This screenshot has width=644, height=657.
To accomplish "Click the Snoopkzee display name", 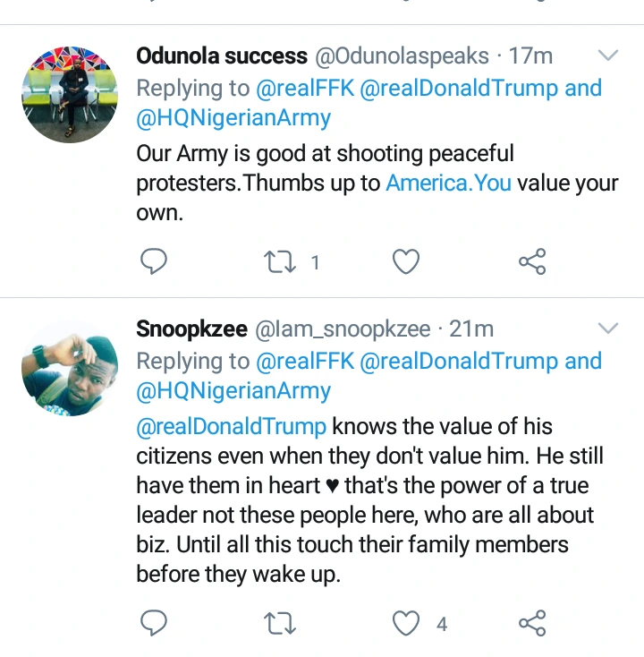I will tap(192, 329).
